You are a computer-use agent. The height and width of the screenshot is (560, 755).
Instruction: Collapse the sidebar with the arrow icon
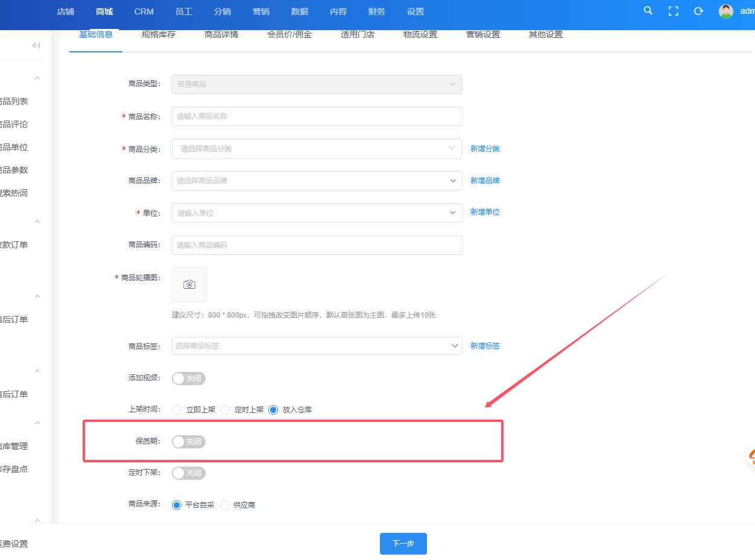point(36,45)
